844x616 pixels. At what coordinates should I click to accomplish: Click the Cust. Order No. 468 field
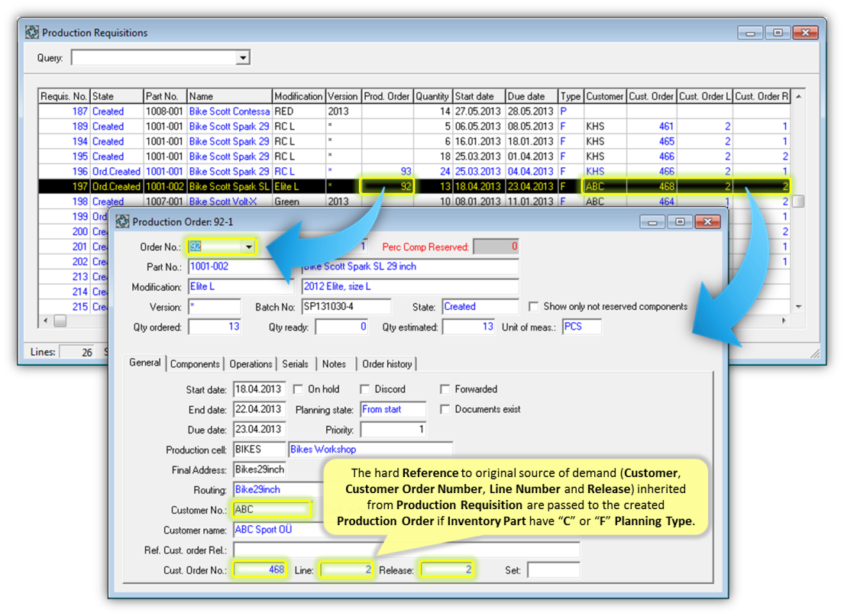259,569
